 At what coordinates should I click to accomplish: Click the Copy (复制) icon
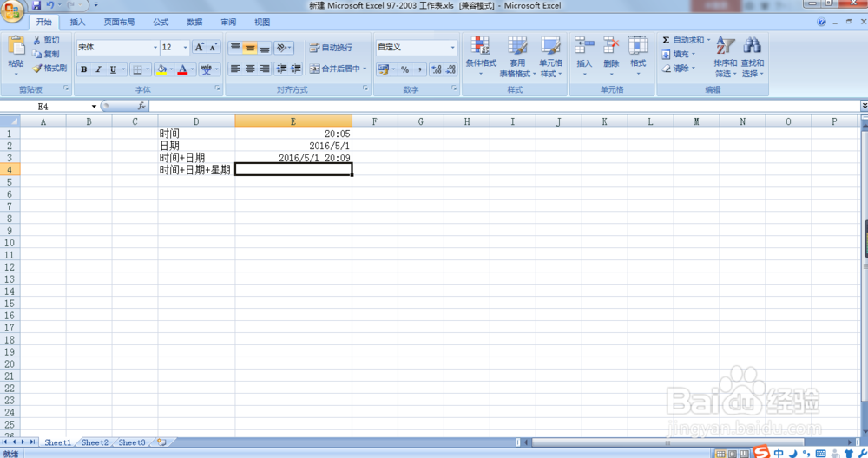[36, 54]
